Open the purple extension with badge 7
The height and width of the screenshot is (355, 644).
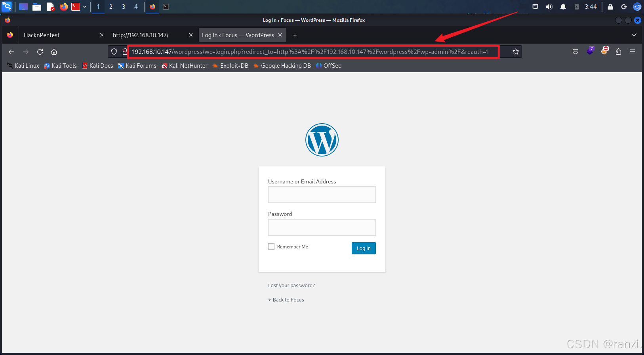[590, 51]
